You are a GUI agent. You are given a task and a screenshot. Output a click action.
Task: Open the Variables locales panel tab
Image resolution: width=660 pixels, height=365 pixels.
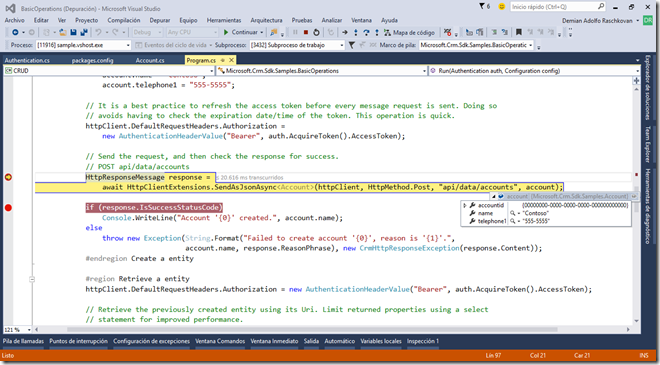pyautogui.click(x=381, y=341)
